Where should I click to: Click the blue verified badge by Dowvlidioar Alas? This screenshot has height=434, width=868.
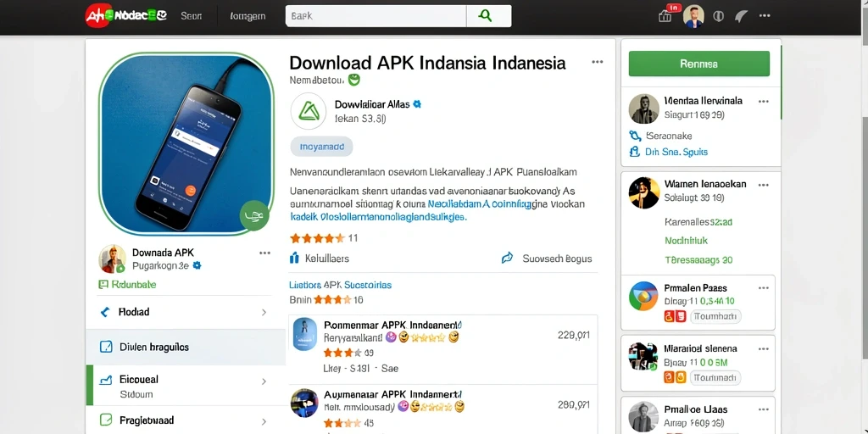point(417,103)
